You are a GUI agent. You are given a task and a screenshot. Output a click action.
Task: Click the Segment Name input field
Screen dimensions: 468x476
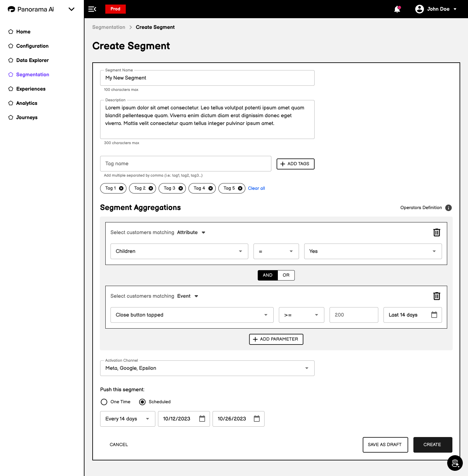pyautogui.click(x=207, y=78)
